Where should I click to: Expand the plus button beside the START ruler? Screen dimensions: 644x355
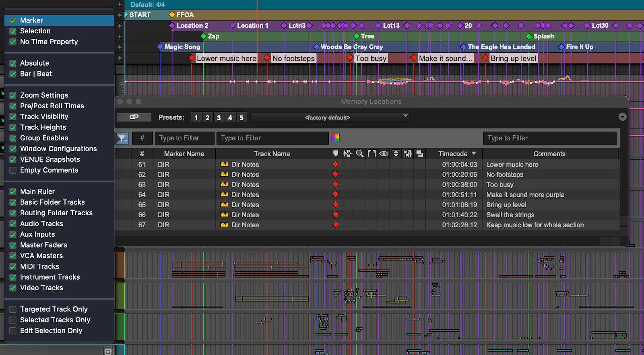coord(120,15)
